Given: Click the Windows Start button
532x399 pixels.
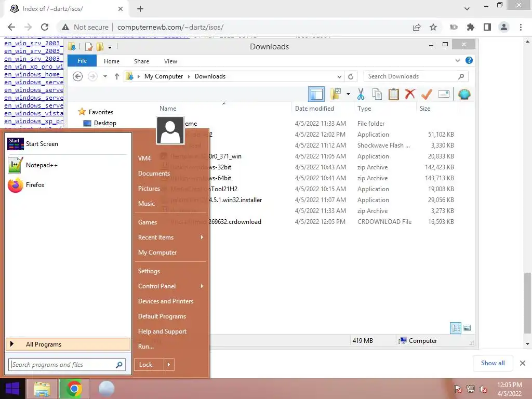Looking at the screenshot, I should click(12, 389).
